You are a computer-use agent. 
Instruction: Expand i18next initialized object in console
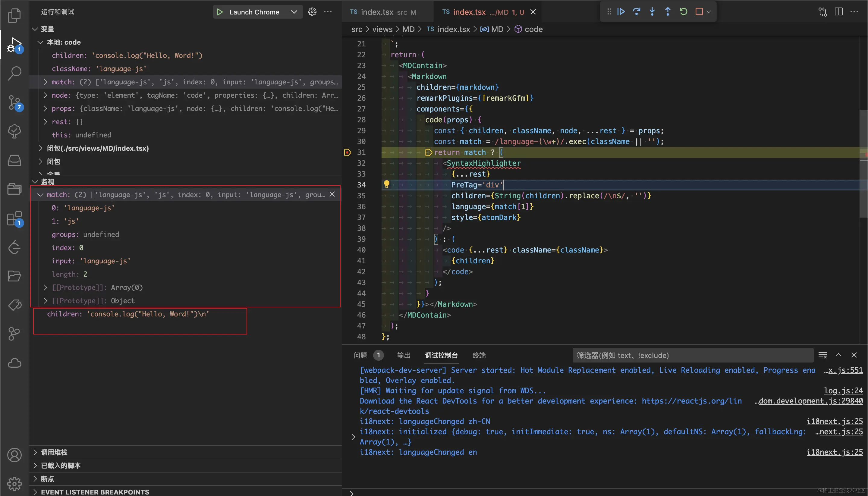coord(353,437)
